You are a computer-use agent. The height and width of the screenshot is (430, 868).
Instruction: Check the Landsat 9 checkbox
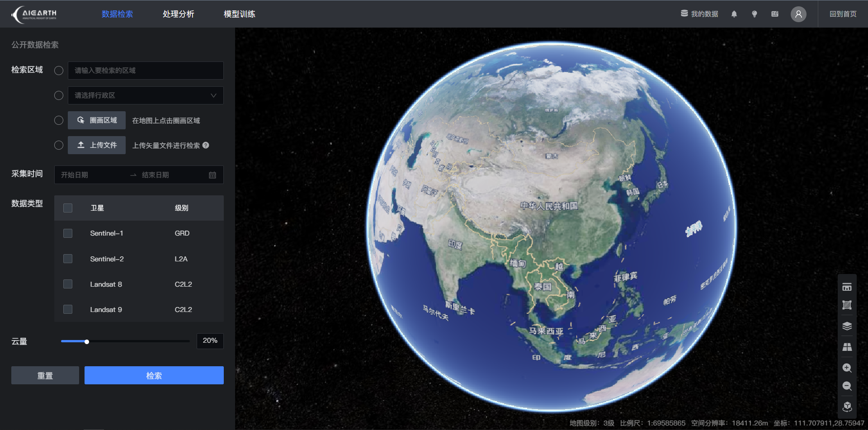coord(68,309)
